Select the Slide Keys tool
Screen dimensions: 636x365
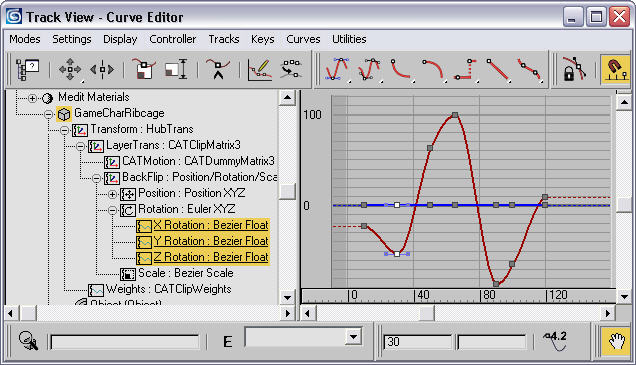[102, 70]
